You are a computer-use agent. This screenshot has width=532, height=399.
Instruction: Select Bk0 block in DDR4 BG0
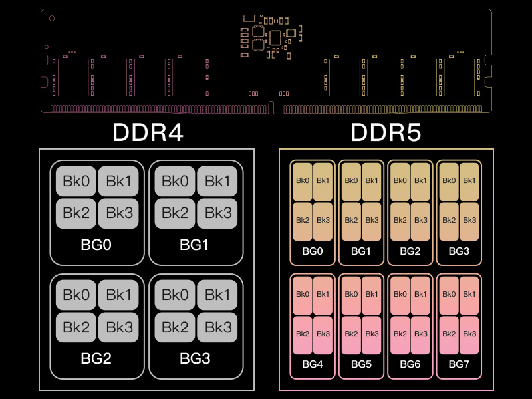click(76, 181)
